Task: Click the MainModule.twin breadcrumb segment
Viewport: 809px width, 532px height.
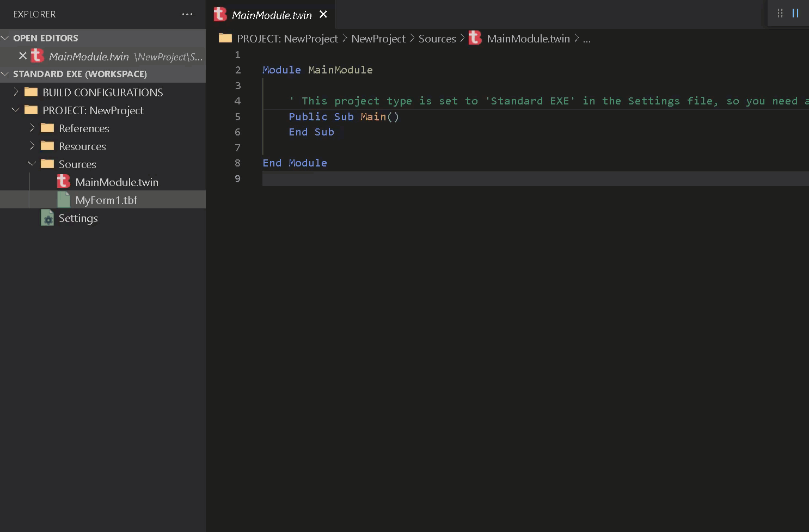Action: pyautogui.click(x=528, y=39)
